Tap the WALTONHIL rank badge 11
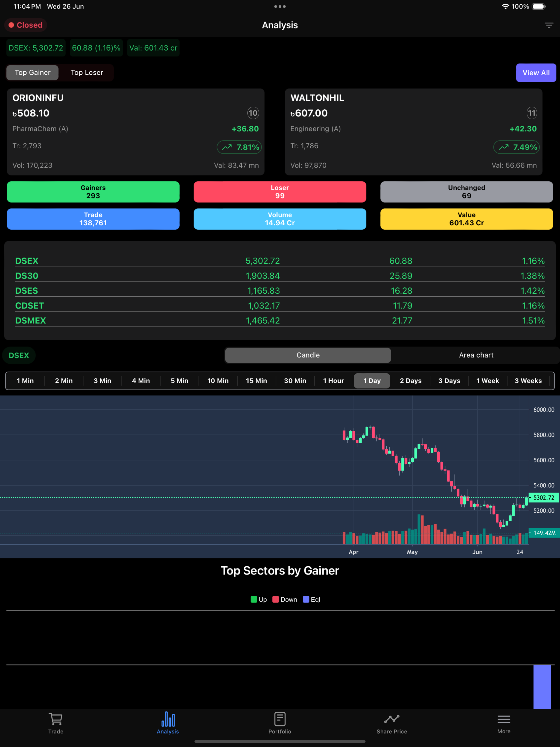 532,113
